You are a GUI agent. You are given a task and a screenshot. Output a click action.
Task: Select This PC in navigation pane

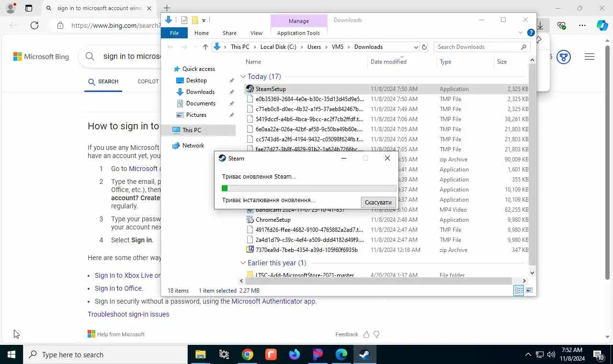pos(192,130)
